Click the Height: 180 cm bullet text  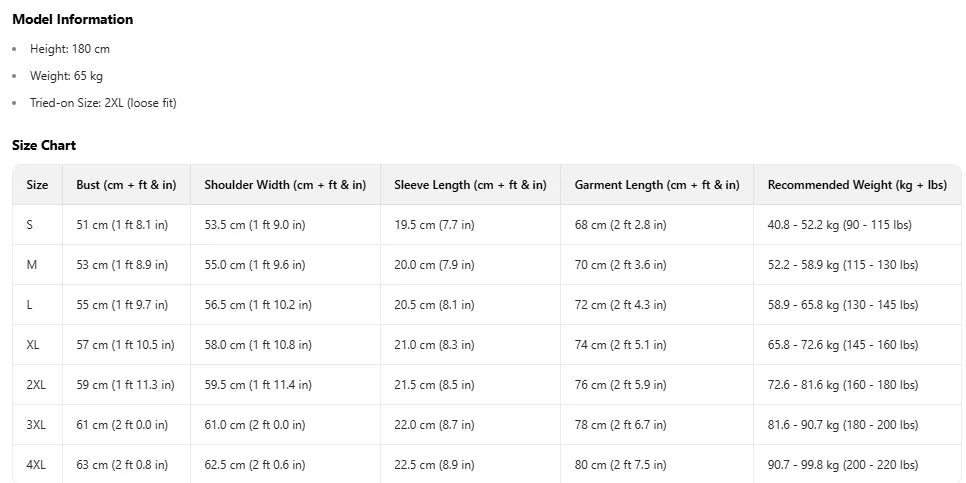pos(69,49)
